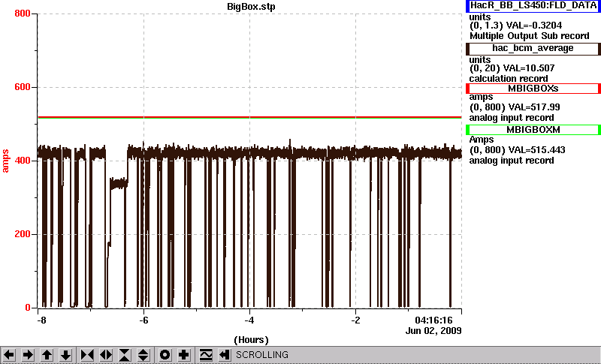Click the value text VAL=-0.3204

coord(534,26)
